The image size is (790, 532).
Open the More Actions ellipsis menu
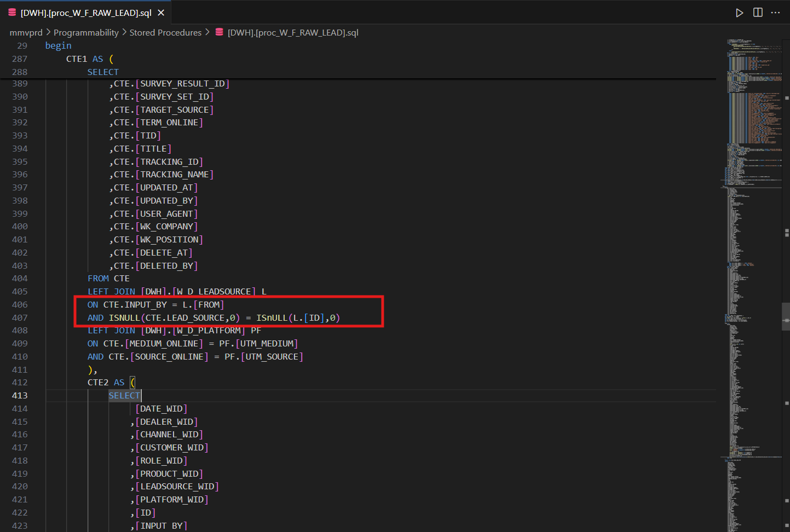(x=775, y=13)
